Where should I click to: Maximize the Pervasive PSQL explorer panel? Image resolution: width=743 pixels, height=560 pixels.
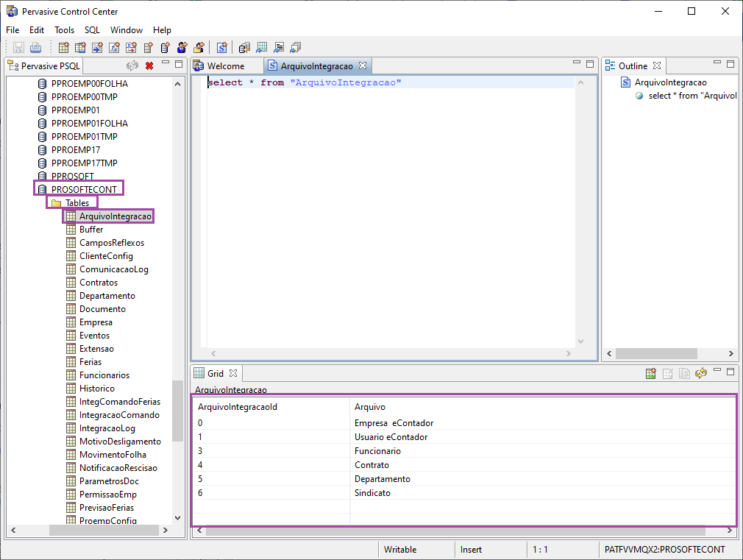point(178,65)
